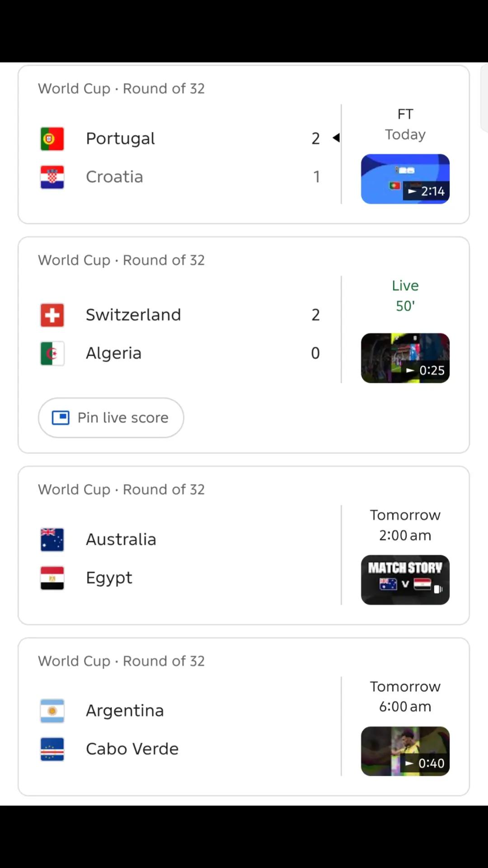488x868 pixels.
Task: Tap the Algeria flag icon
Action: tap(52, 353)
